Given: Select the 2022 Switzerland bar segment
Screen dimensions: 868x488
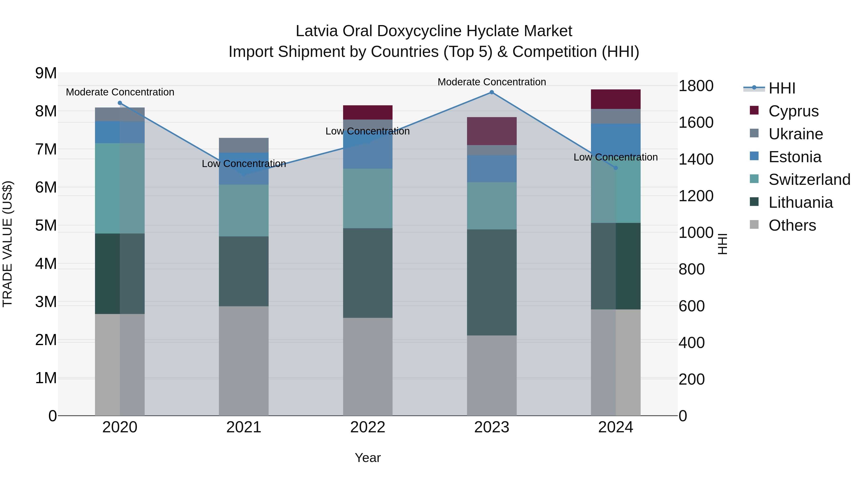Looking at the screenshot, I should click(368, 198).
